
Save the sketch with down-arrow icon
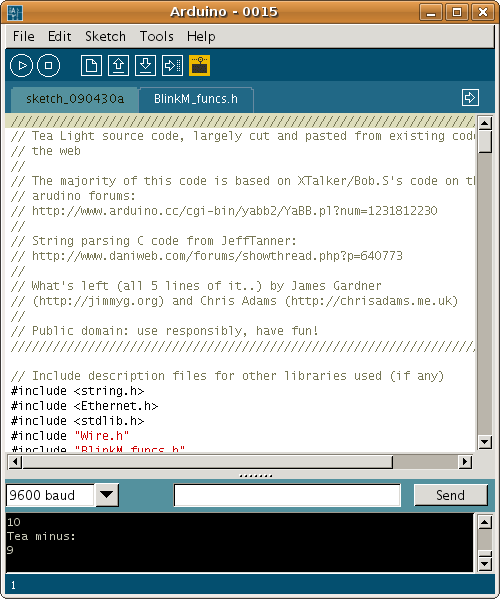coord(146,66)
